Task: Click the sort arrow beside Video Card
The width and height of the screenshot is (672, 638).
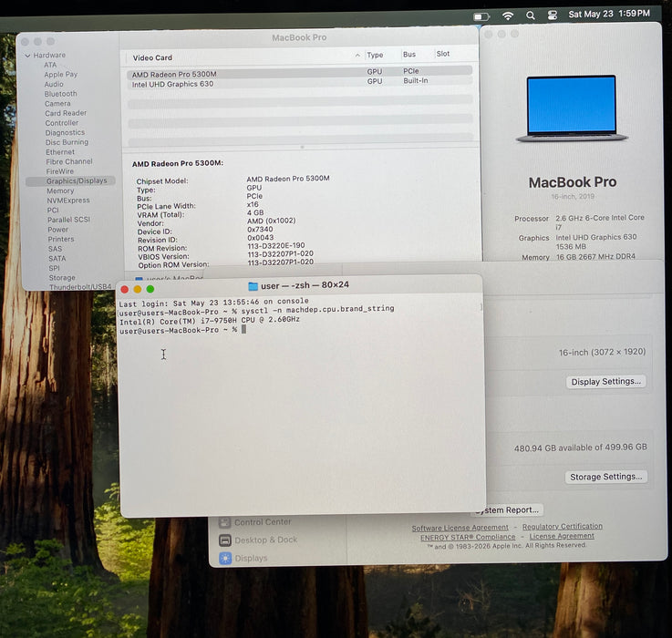Action: (x=357, y=56)
